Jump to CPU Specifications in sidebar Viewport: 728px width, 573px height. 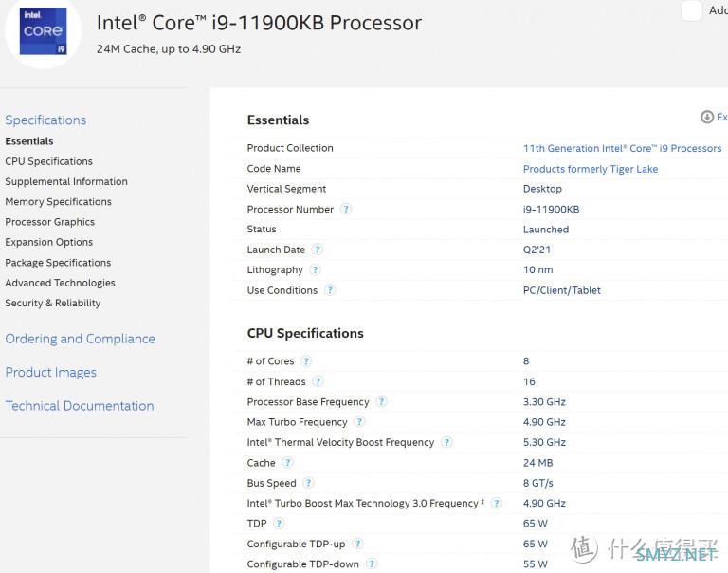pos(48,161)
